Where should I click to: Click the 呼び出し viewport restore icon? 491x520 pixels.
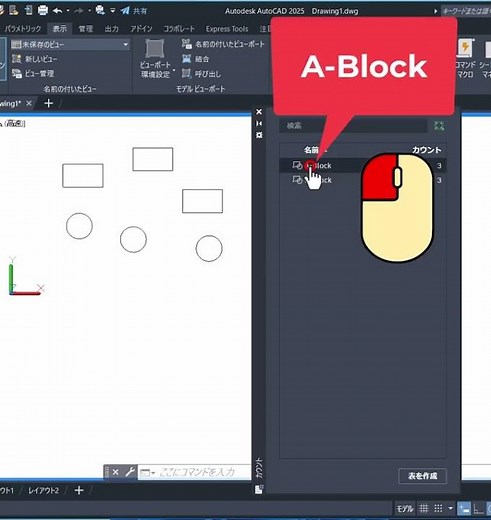tap(187, 73)
